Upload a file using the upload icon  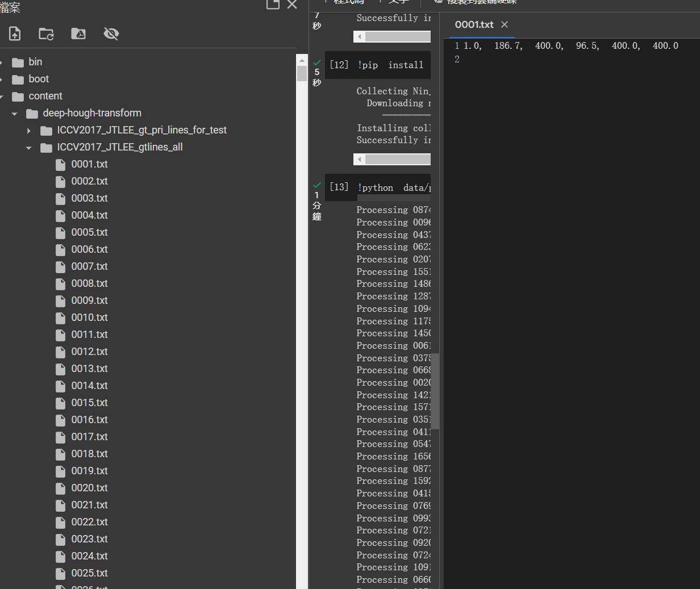pyautogui.click(x=14, y=34)
